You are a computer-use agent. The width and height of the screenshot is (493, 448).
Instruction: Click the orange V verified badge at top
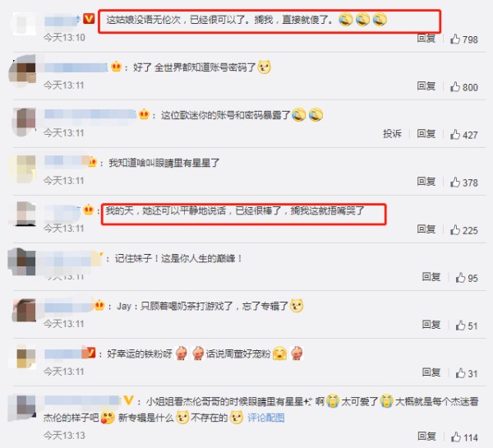pyautogui.click(x=89, y=19)
